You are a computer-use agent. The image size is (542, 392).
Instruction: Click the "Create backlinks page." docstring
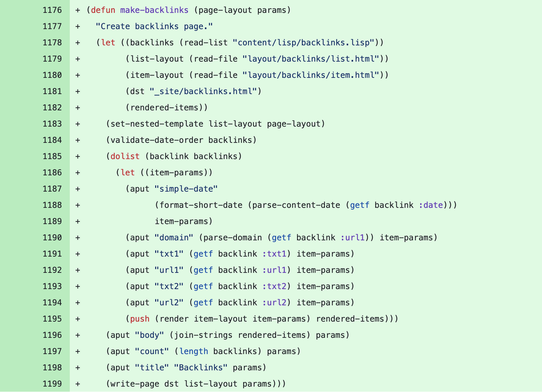coord(154,26)
